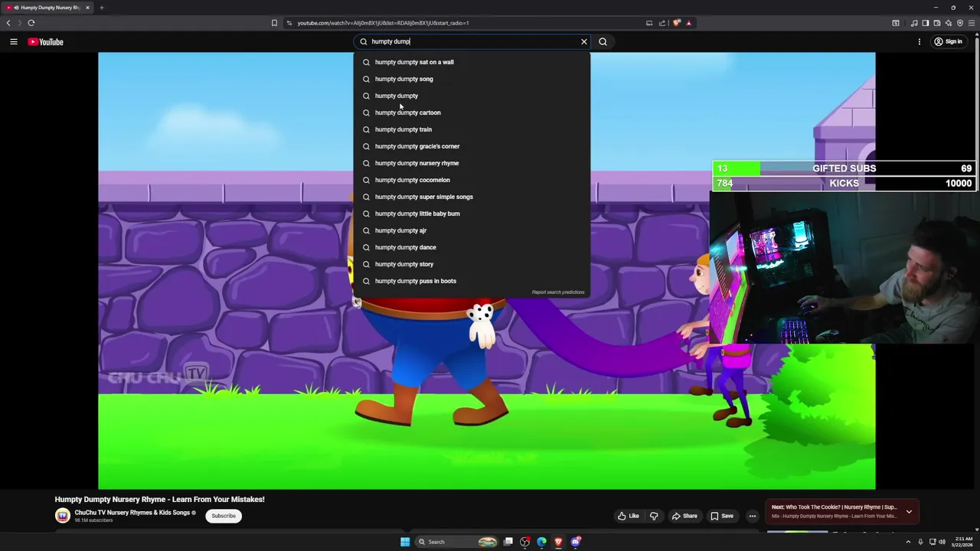This screenshot has width=980, height=551.
Task: Choose suggestion 'humpty dumpty story'
Action: click(x=472, y=264)
